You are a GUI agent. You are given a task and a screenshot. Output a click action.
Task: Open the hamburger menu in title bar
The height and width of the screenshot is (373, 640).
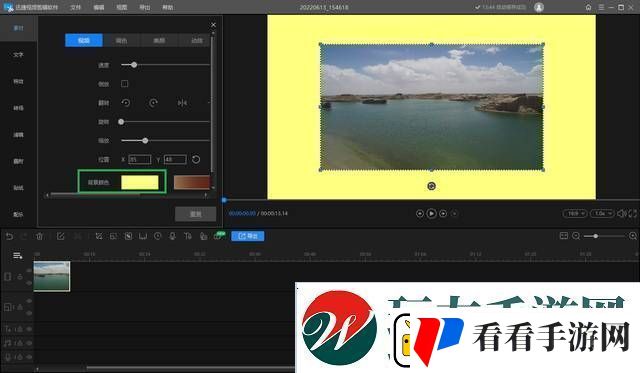click(601, 7)
